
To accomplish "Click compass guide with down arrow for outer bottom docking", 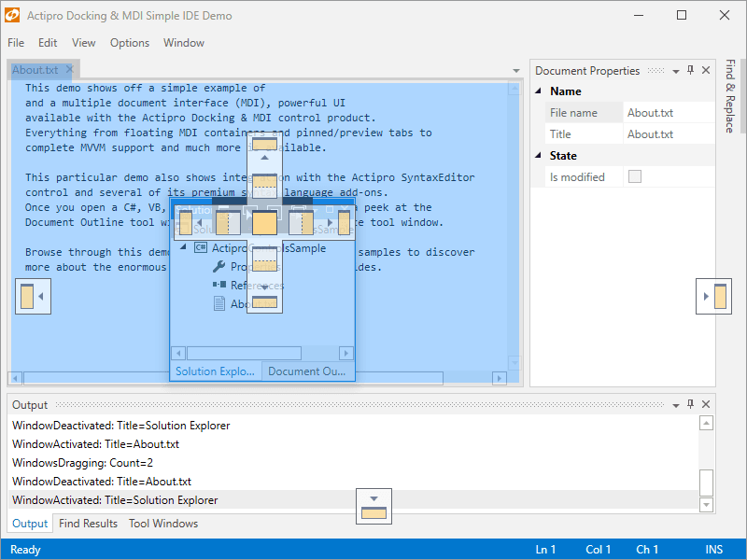I will pyautogui.click(x=264, y=297).
